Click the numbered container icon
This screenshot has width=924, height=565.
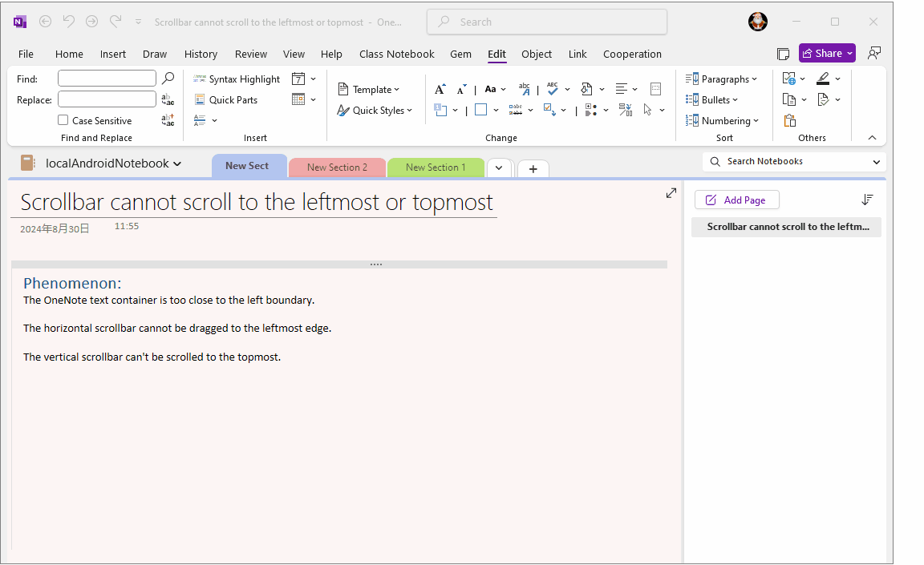[440, 110]
